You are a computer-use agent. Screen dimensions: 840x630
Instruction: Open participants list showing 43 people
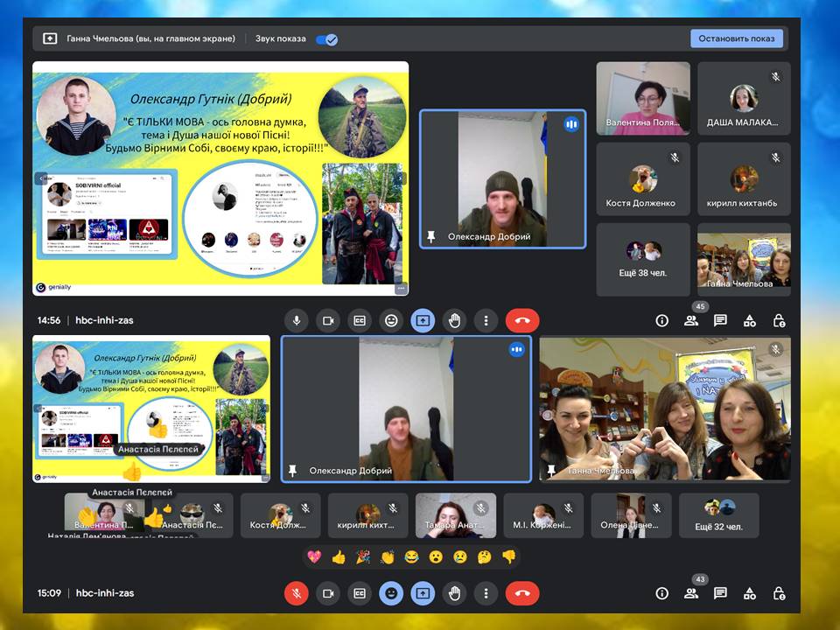pos(691,592)
